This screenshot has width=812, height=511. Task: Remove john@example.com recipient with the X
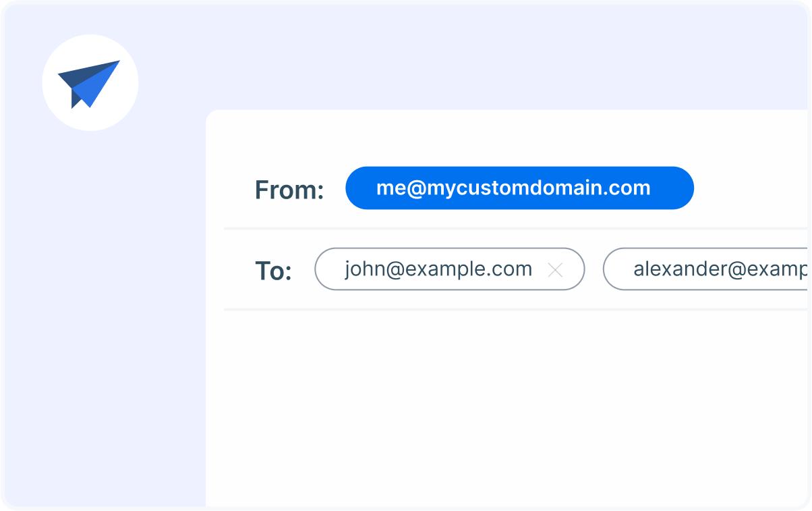555,270
